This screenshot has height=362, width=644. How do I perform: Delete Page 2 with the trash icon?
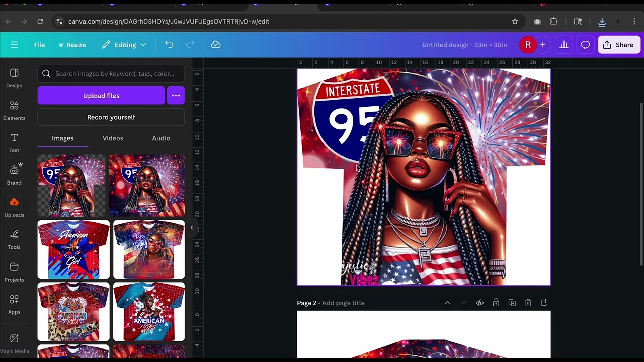pyautogui.click(x=528, y=303)
